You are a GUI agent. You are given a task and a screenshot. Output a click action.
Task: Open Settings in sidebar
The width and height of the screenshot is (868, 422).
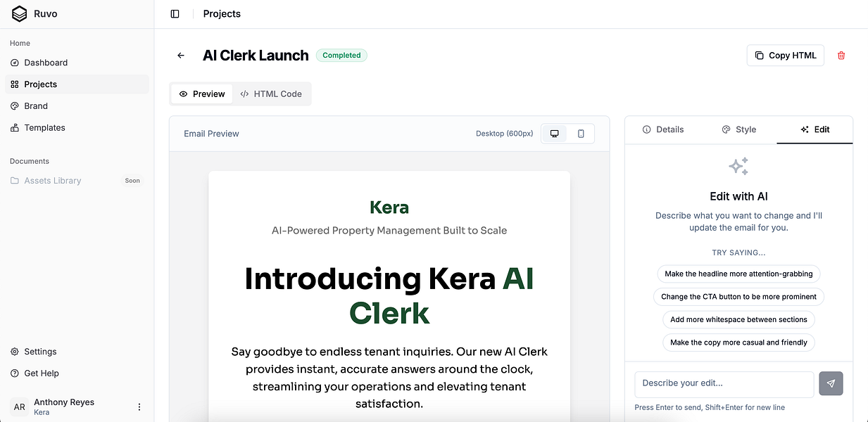[x=77, y=352]
